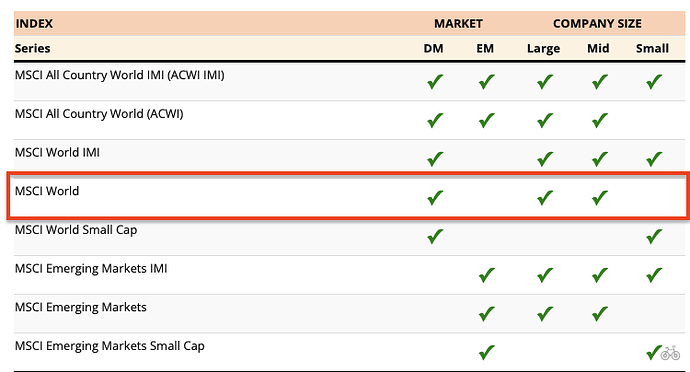The height and width of the screenshot is (372, 690).
Task: Click Large checkmark for MSCI Emerging Markets IMI
Action: point(545,275)
